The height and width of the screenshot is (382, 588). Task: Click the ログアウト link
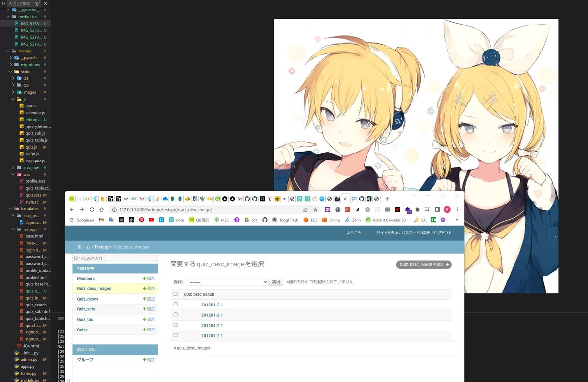tap(442, 233)
